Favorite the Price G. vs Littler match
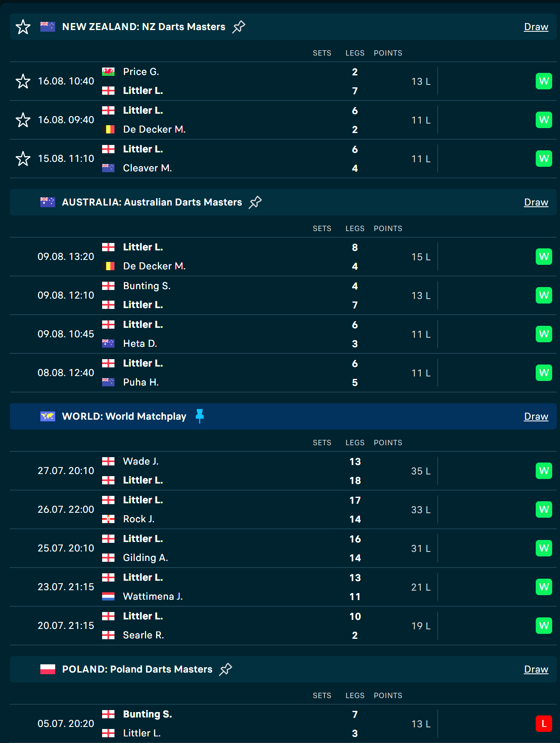 23,82
